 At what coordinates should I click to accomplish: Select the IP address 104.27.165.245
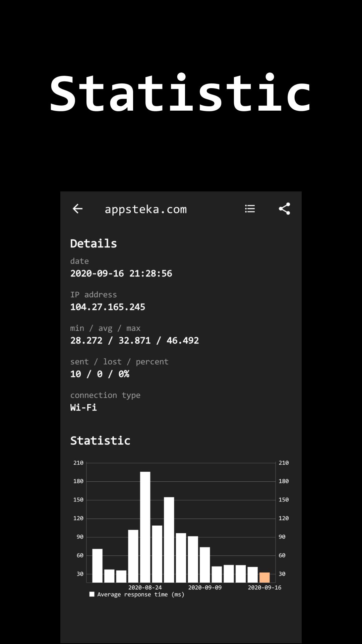point(108,307)
